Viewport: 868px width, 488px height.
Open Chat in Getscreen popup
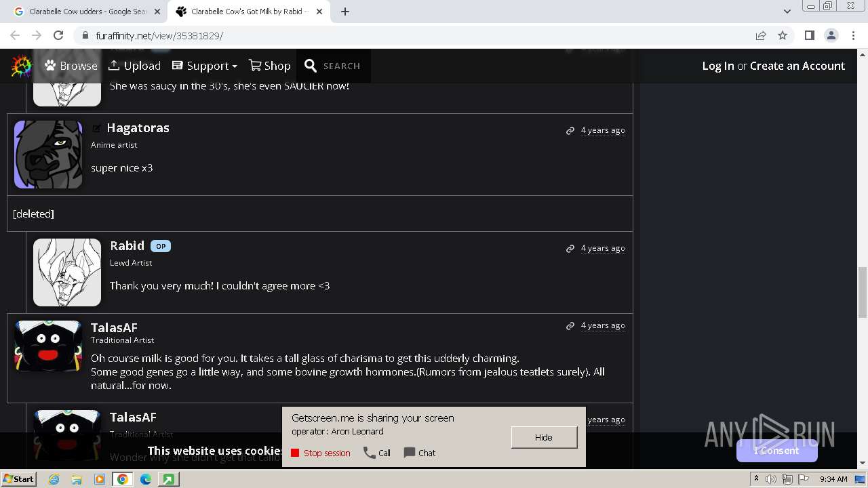(x=420, y=453)
